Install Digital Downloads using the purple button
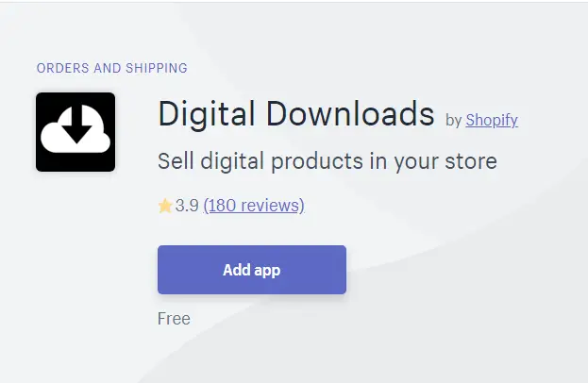588x383 pixels. tap(252, 270)
